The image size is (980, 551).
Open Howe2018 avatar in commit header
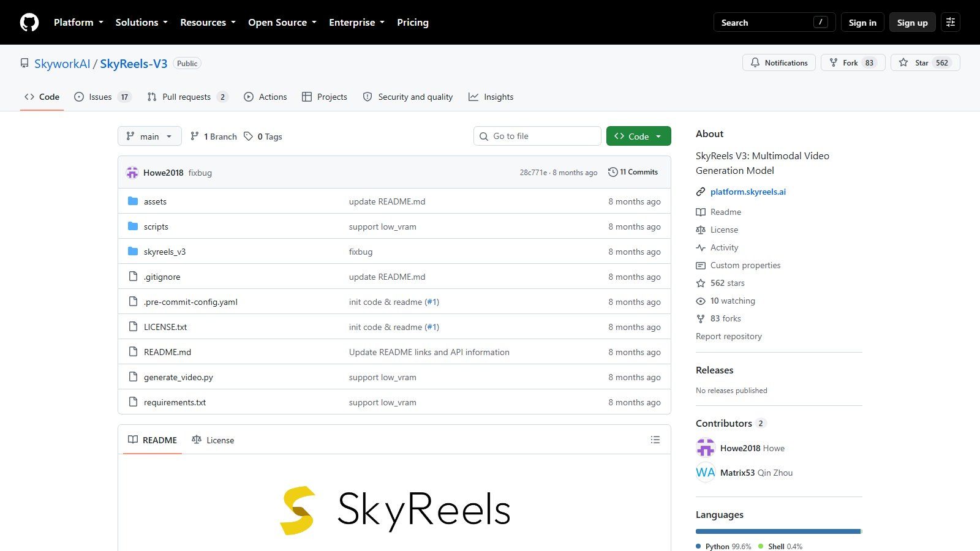point(132,173)
